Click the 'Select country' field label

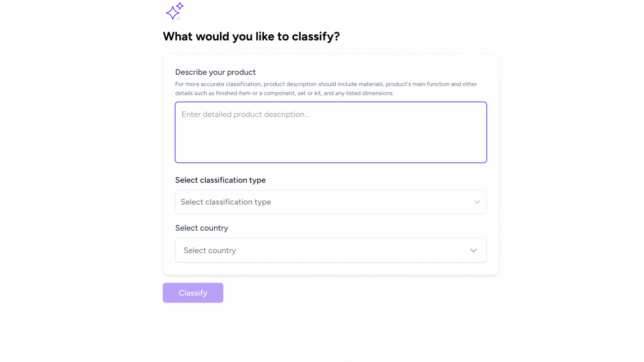(x=202, y=228)
